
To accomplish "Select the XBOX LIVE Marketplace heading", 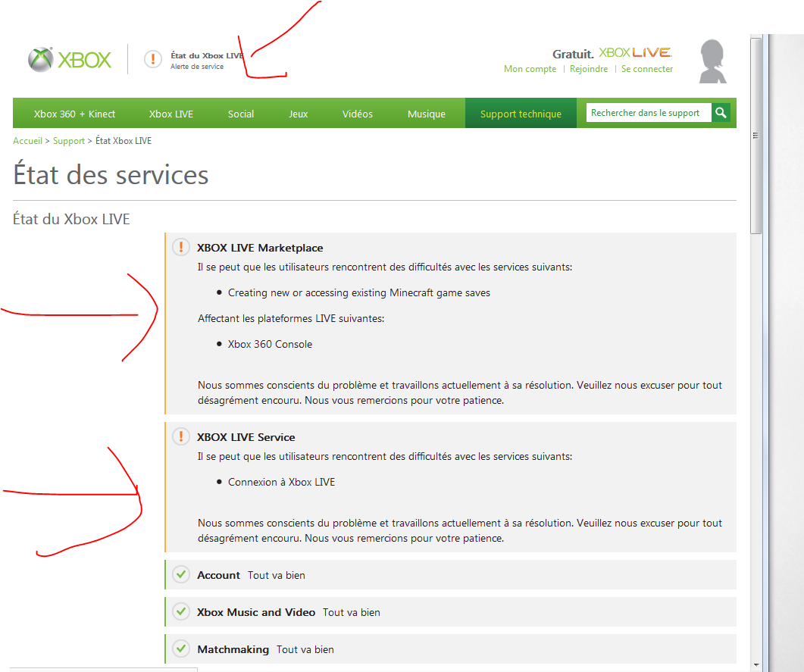I will click(x=260, y=248).
